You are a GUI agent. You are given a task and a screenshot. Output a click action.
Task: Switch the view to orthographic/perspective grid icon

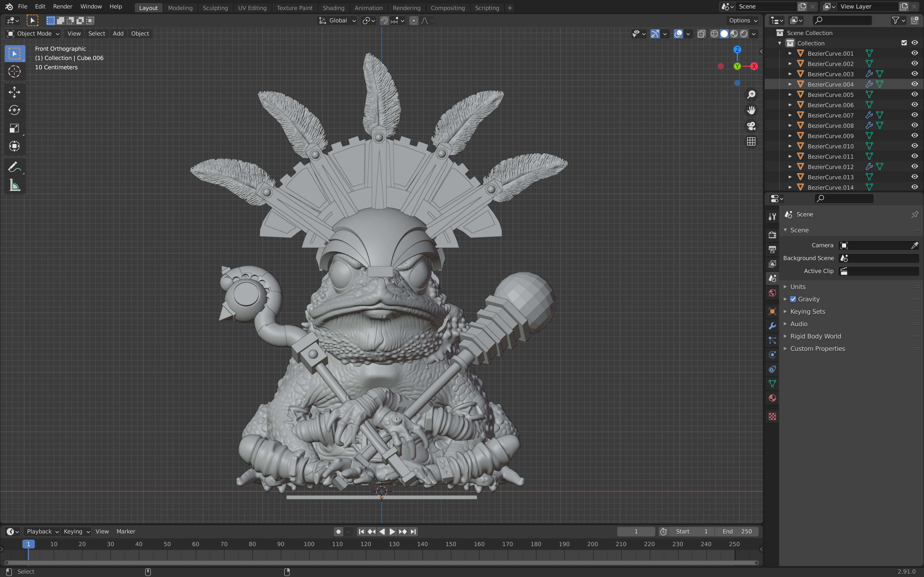pyautogui.click(x=751, y=142)
